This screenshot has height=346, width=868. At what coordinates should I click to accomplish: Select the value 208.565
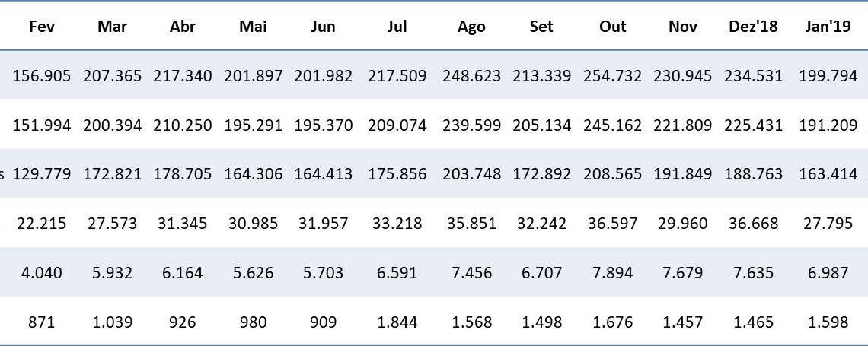[612, 174]
